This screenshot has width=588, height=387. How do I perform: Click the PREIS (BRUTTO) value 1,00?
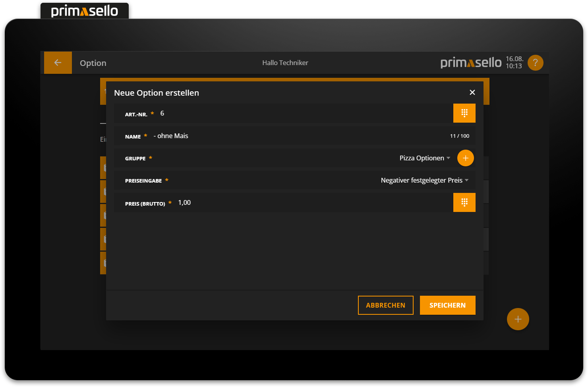coord(185,202)
